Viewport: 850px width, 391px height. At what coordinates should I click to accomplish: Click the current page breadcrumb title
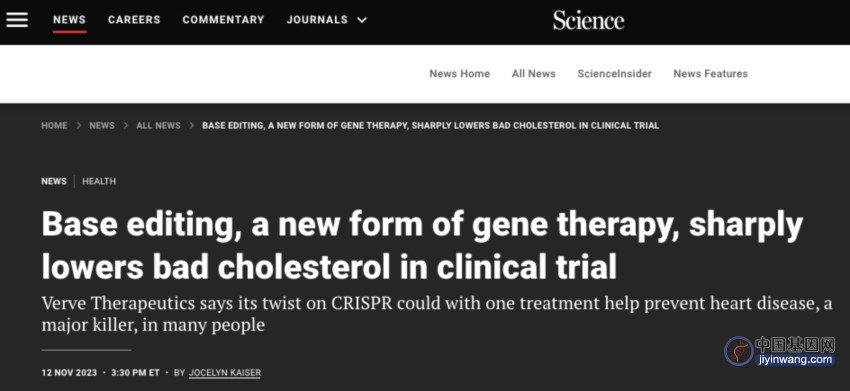(430, 125)
